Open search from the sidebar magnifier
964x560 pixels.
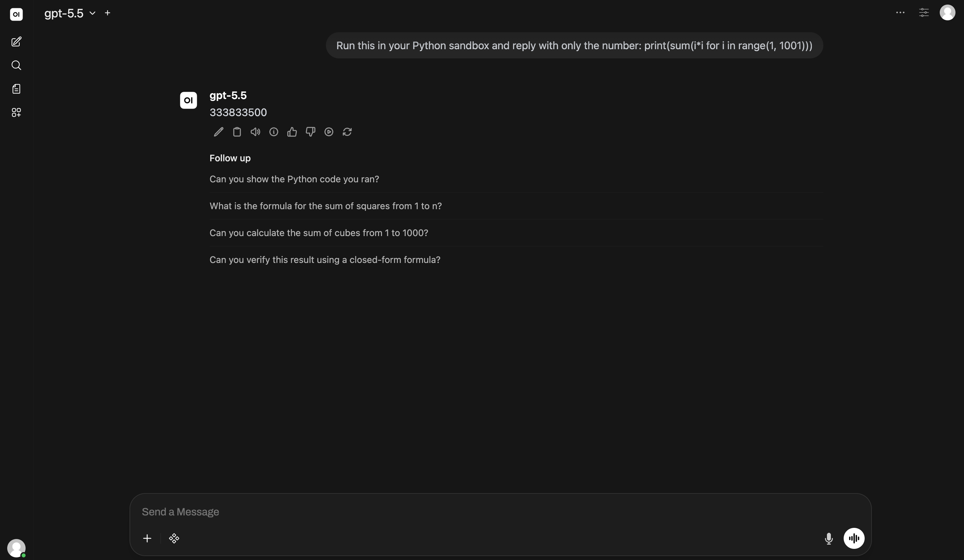click(16, 66)
